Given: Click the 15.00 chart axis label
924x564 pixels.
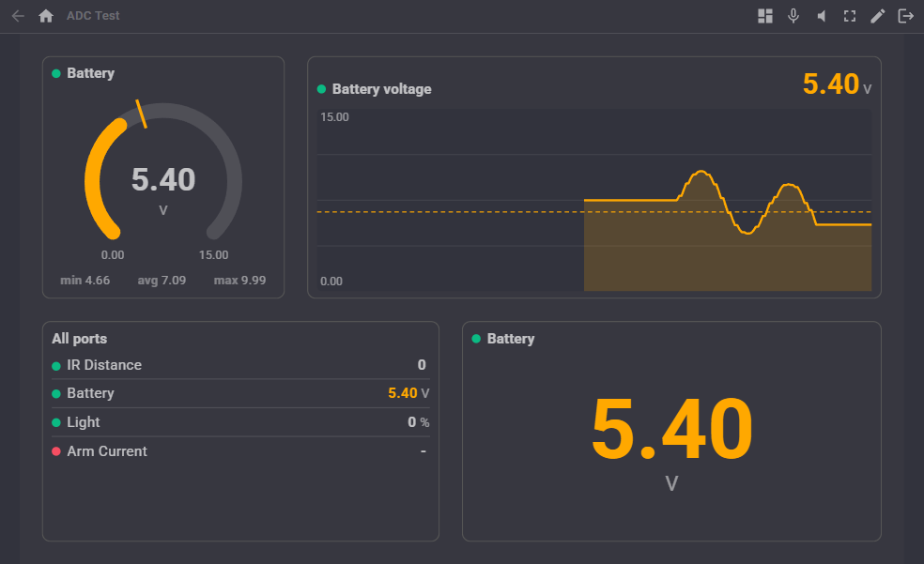Looking at the screenshot, I should (334, 117).
